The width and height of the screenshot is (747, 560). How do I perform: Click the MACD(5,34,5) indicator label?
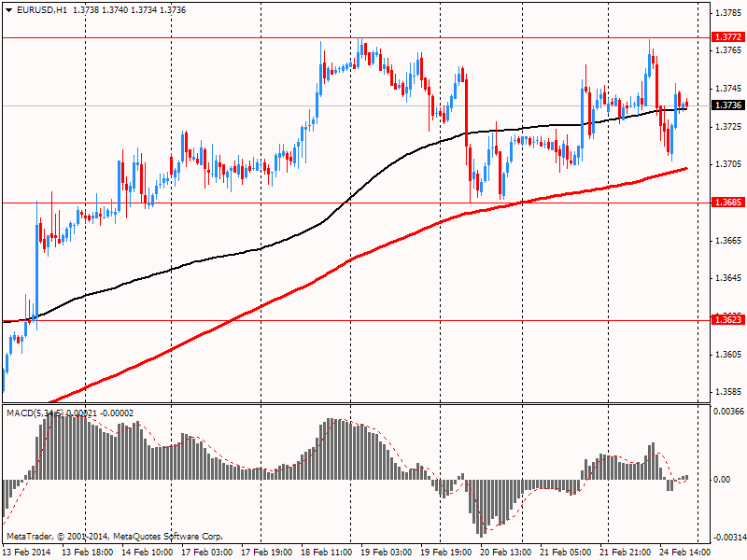(35, 413)
